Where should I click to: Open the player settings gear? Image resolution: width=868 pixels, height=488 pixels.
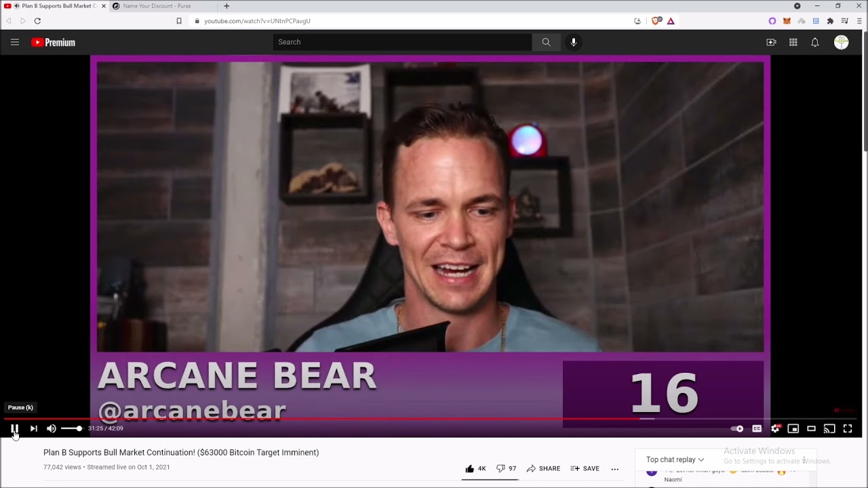[775, 428]
